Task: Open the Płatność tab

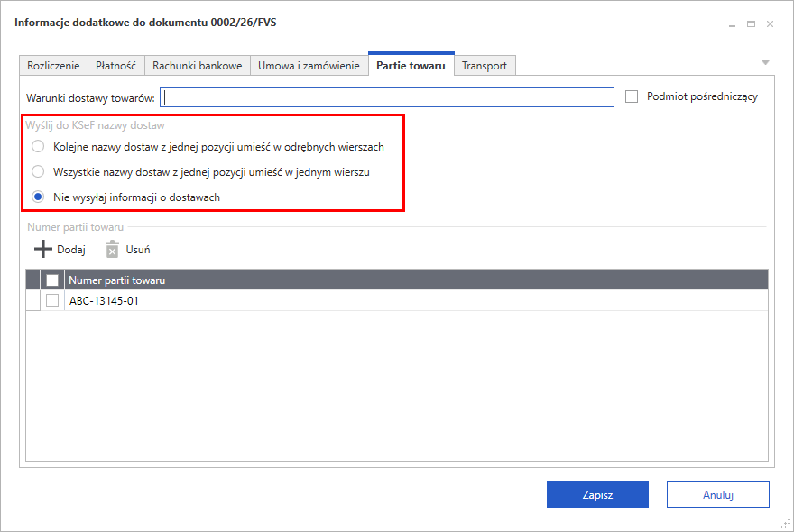Action: click(115, 65)
